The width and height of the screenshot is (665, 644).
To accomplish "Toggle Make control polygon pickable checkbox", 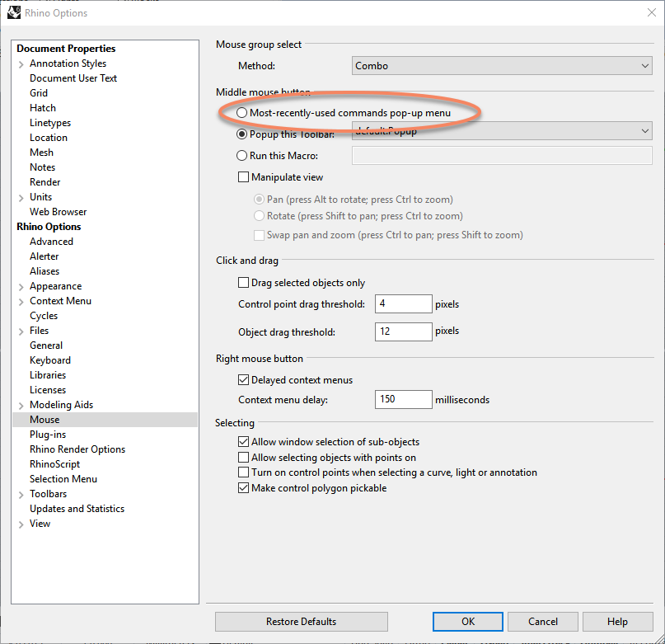I will pyautogui.click(x=243, y=488).
